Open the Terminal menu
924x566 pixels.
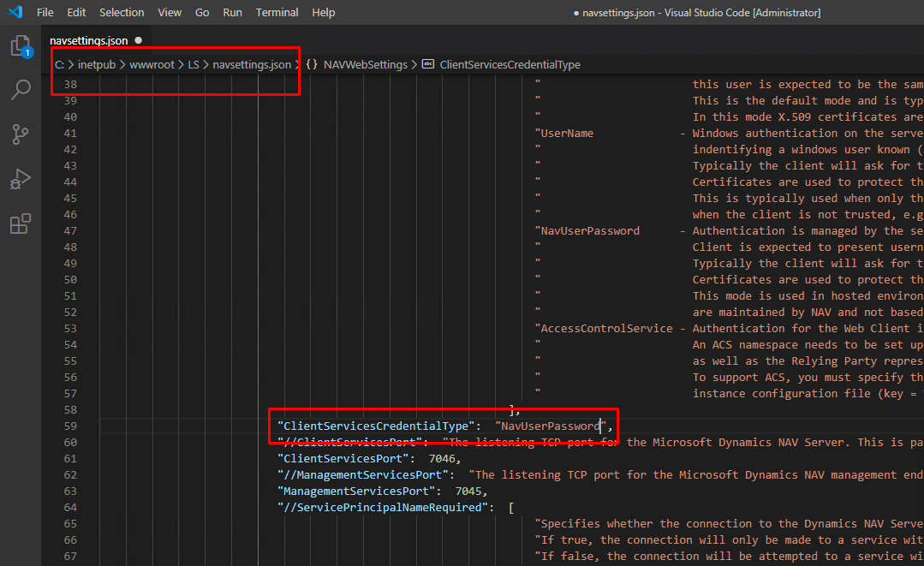[x=277, y=12]
